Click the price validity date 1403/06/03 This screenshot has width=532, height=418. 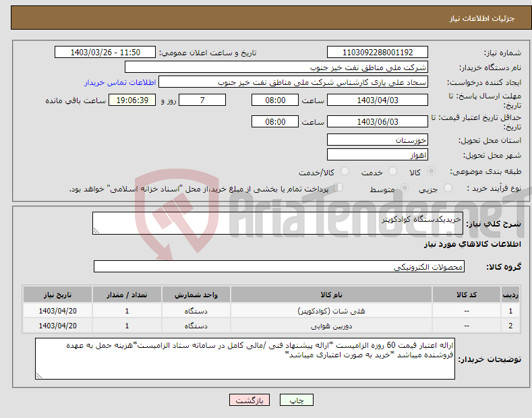[378, 121]
